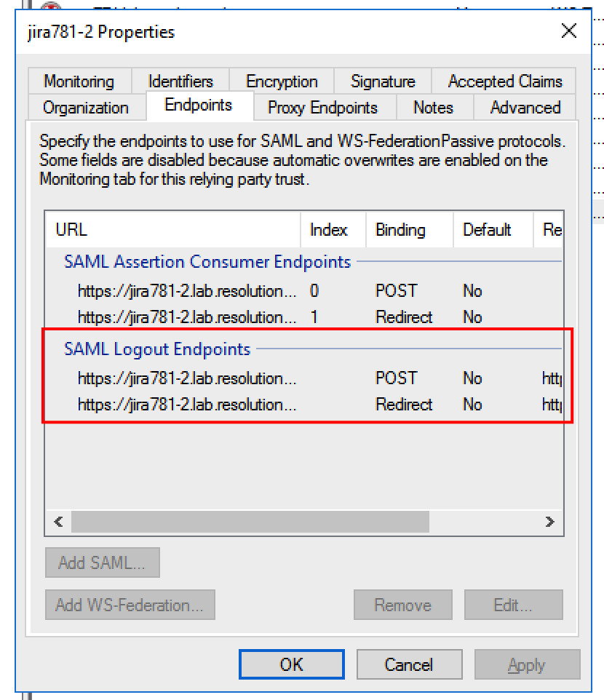
Task: Click the Remove button
Action: click(402, 605)
